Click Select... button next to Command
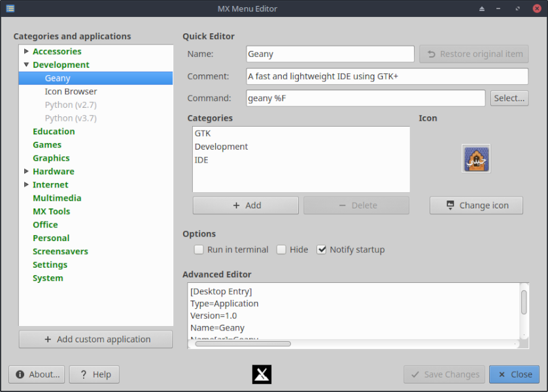This screenshot has height=392, width=548. pyautogui.click(x=509, y=98)
